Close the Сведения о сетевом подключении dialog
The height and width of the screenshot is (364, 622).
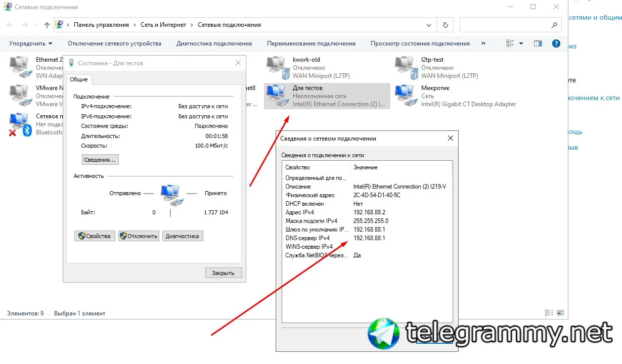(x=451, y=139)
